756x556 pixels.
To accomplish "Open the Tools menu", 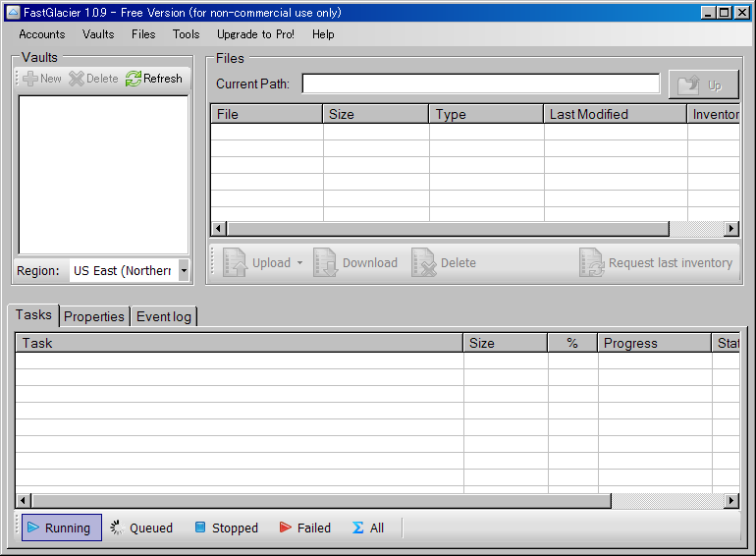I will 186,34.
